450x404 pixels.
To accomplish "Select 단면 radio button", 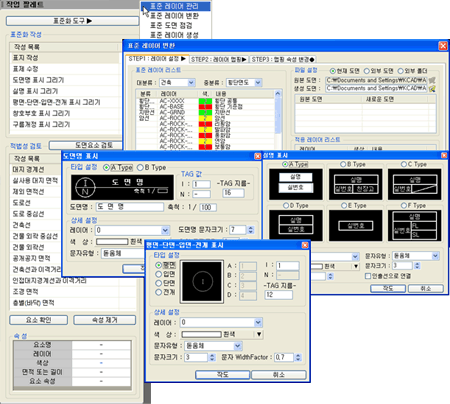I will 159,283.
